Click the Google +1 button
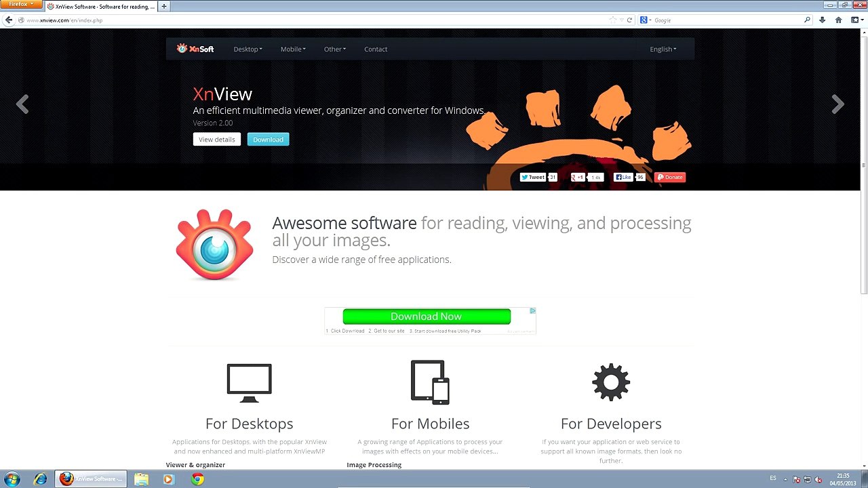 (x=578, y=177)
